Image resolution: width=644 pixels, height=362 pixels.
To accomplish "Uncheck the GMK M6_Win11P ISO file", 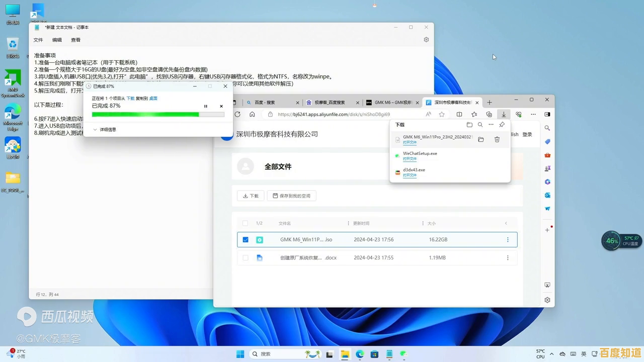I will point(246,240).
